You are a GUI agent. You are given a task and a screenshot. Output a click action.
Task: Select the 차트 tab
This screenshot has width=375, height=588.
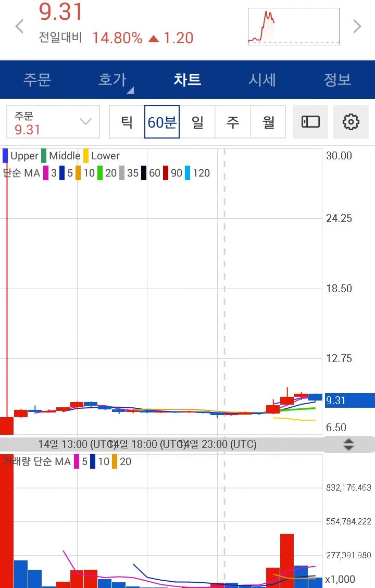[187, 80]
